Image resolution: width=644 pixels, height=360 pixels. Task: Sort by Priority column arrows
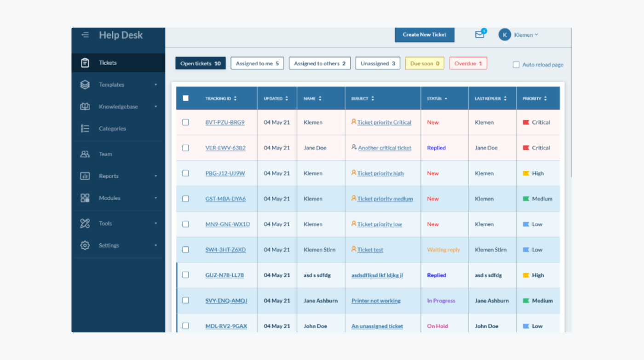point(545,98)
